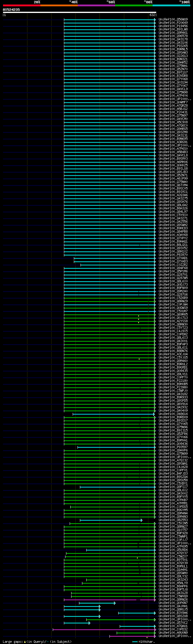The image size is (193, 644).
Task: Click UniRef100_Q5PSM6 label
Action: (173, 271)
